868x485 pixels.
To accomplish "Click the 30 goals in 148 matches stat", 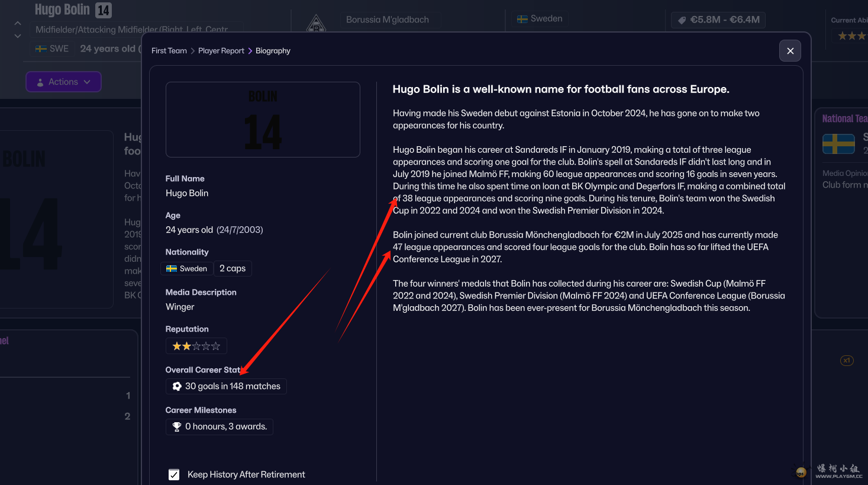I will coord(226,386).
